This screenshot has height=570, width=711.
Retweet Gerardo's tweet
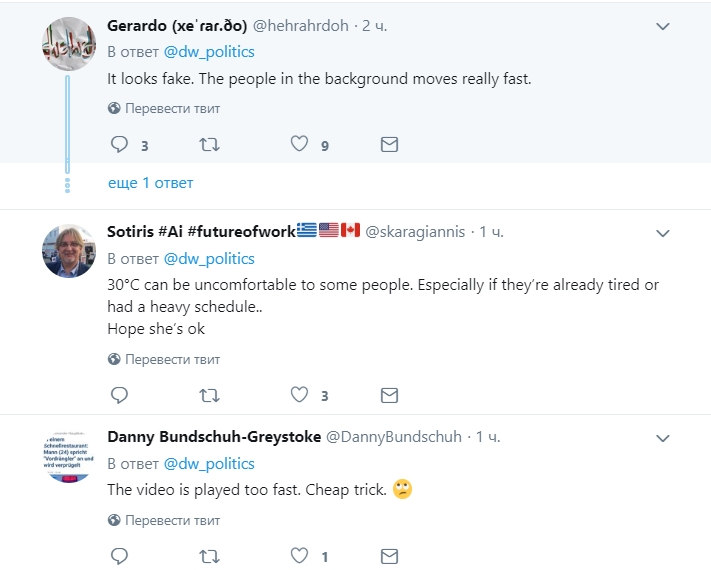(x=210, y=145)
